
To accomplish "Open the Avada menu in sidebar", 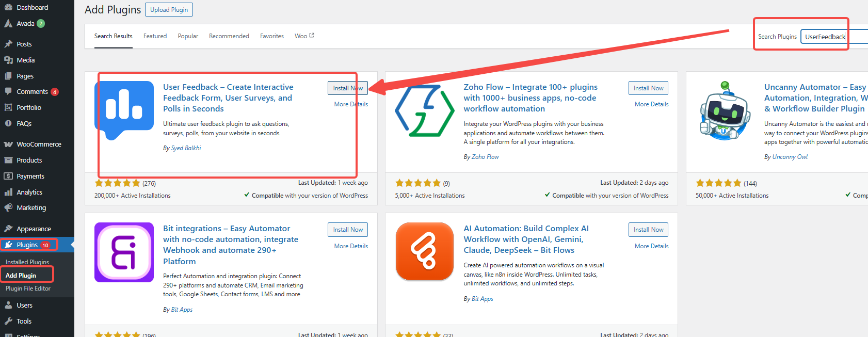I will coord(25,24).
